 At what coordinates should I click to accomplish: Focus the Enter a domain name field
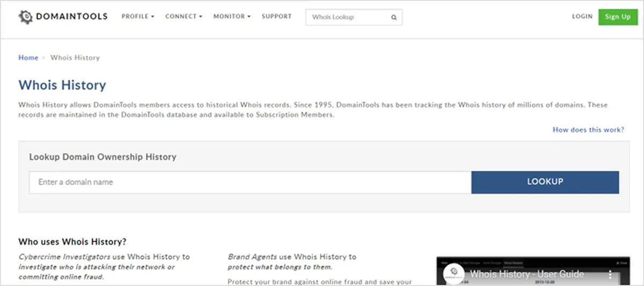pyautogui.click(x=250, y=182)
